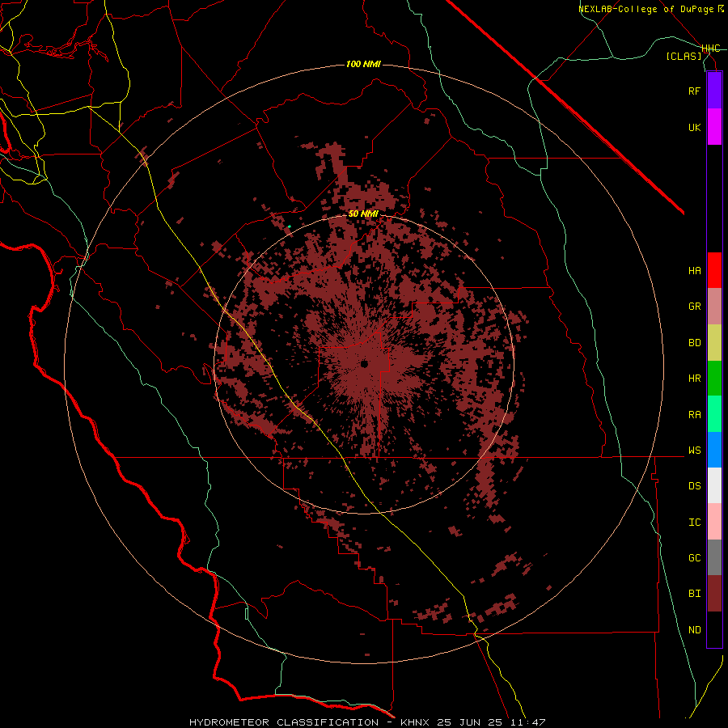The height and width of the screenshot is (728, 728).
Task: Click the KHNX station identifier
Action: (417, 722)
